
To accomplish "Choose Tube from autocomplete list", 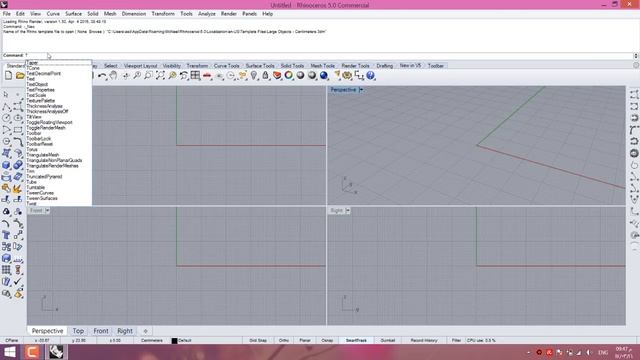I will click(x=31, y=182).
